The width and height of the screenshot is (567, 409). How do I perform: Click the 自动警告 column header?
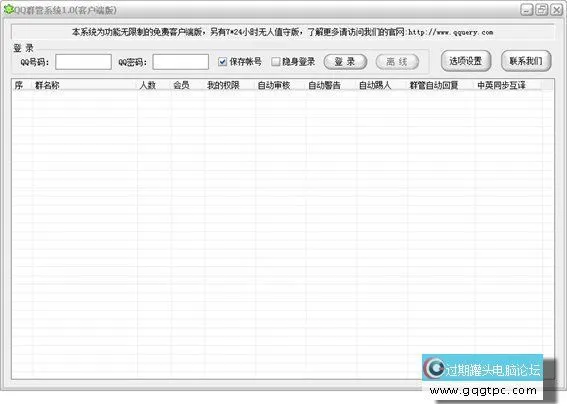331,85
